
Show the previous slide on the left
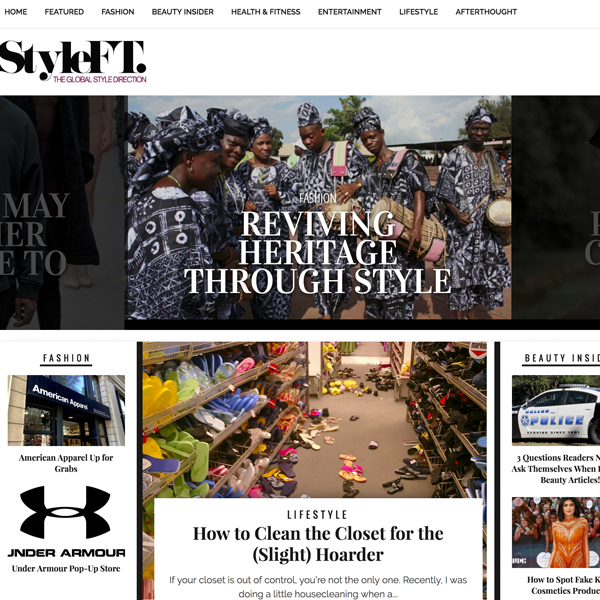pos(61,212)
